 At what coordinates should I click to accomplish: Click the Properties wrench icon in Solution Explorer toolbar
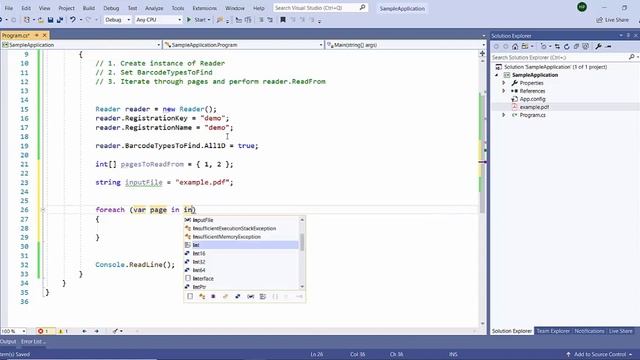(x=598, y=47)
